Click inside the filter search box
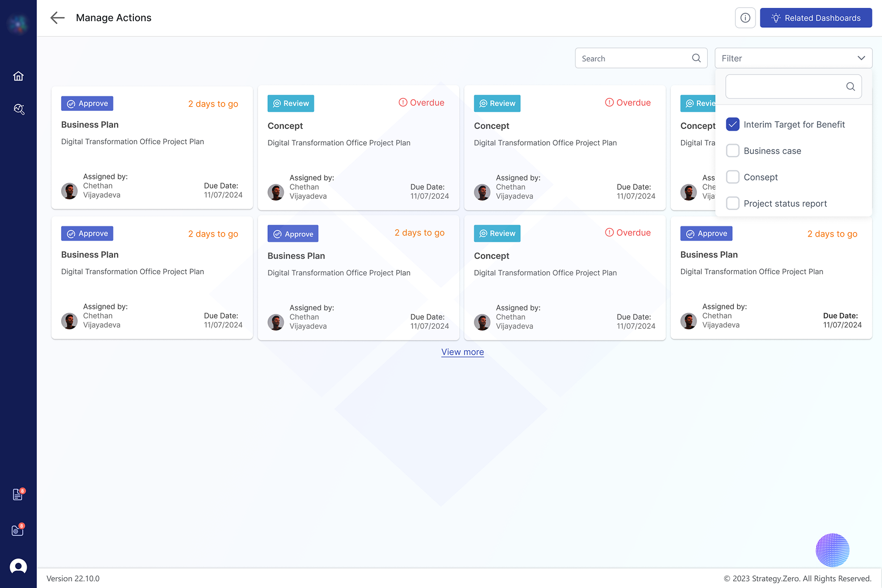The image size is (882, 588). [789, 86]
